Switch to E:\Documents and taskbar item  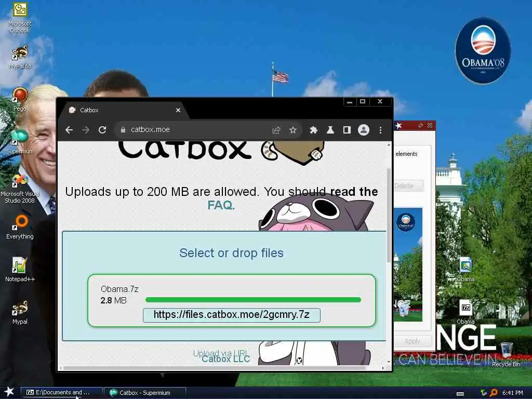click(x=61, y=393)
